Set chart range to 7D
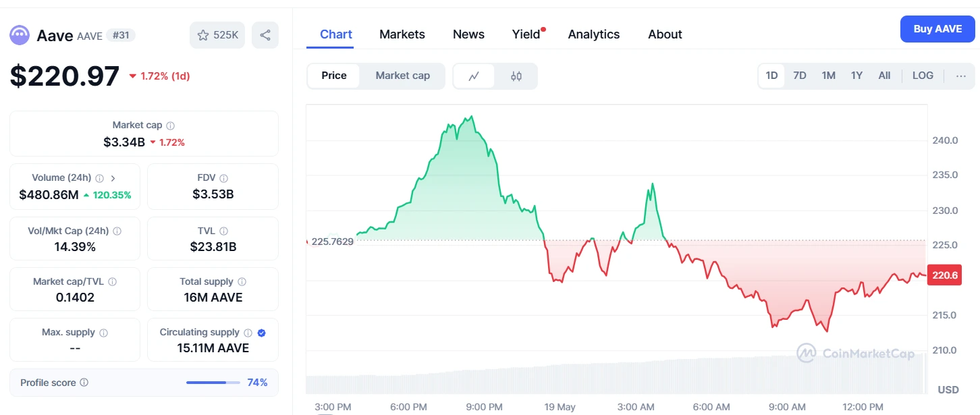This screenshot has width=980, height=415. coord(800,76)
